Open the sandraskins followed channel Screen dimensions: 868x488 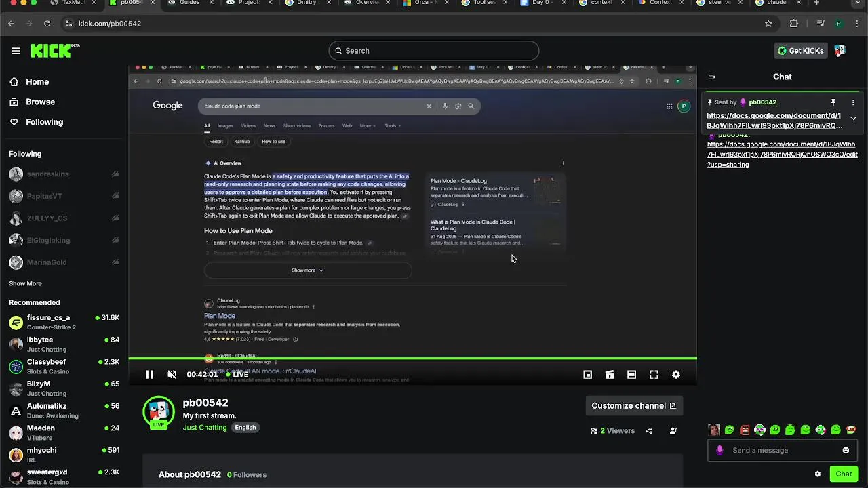64,174
